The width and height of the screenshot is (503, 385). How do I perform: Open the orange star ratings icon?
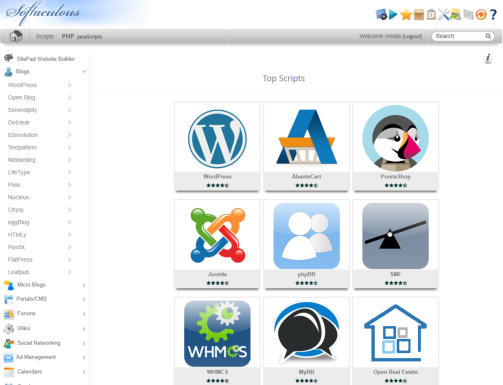(x=406, y=15)
